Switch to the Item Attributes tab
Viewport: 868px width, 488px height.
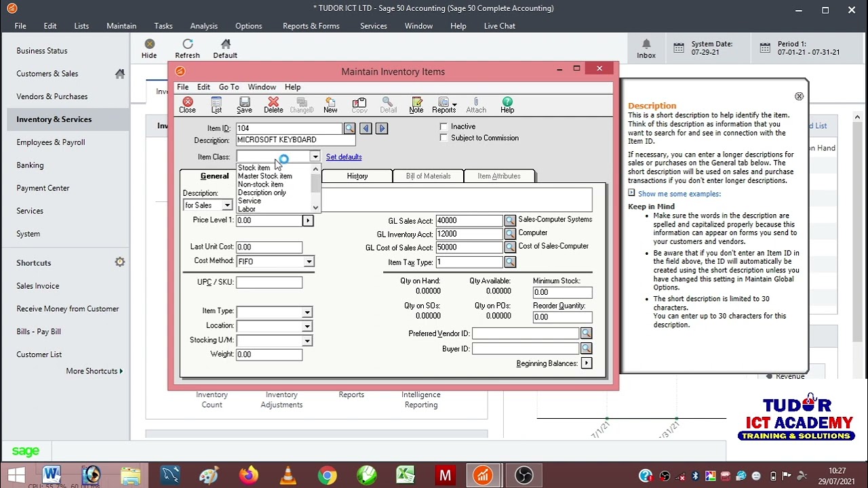click(x=499, y=176)
